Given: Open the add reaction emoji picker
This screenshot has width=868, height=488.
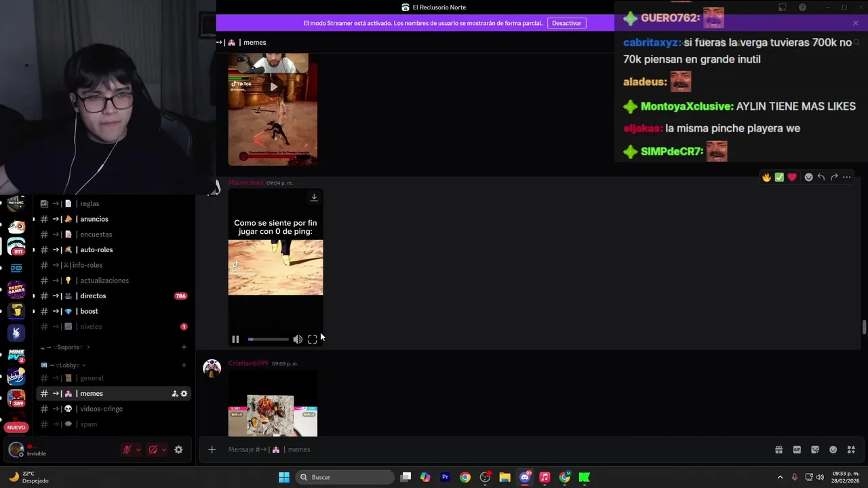Looking at the screenshot, I should pos(808,177).
